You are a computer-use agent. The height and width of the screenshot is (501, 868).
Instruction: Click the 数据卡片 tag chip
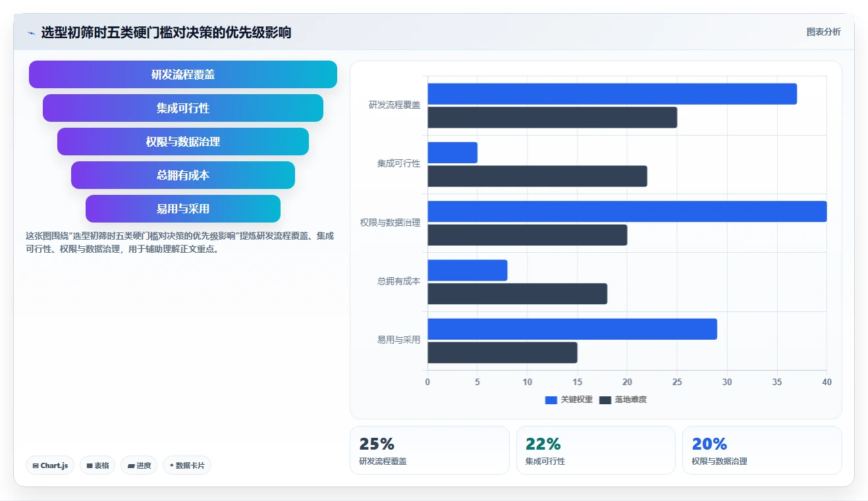[187, 465]
